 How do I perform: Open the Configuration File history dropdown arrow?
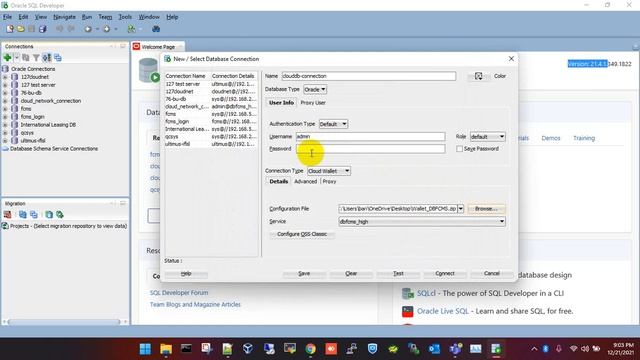pos(460,209)
